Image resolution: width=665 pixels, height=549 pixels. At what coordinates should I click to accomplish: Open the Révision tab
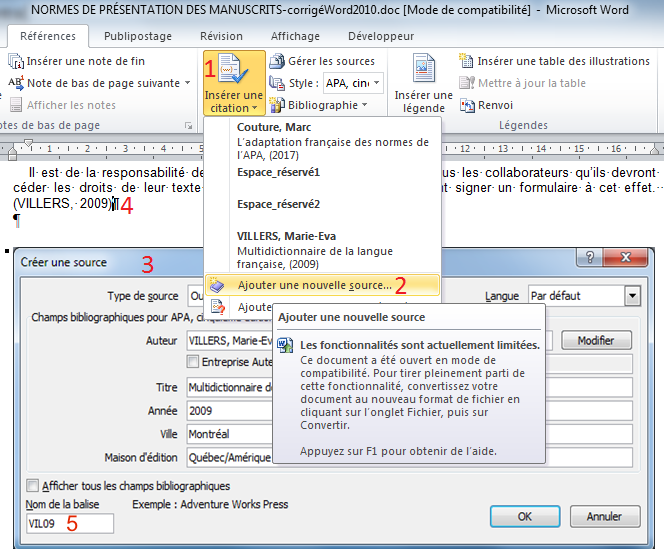[221, 36]
